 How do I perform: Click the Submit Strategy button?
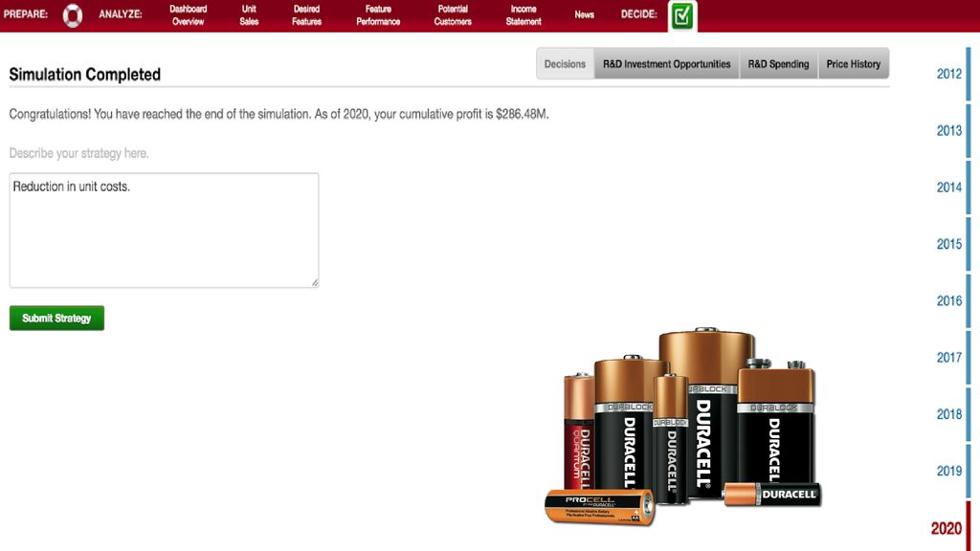[56, 318]
